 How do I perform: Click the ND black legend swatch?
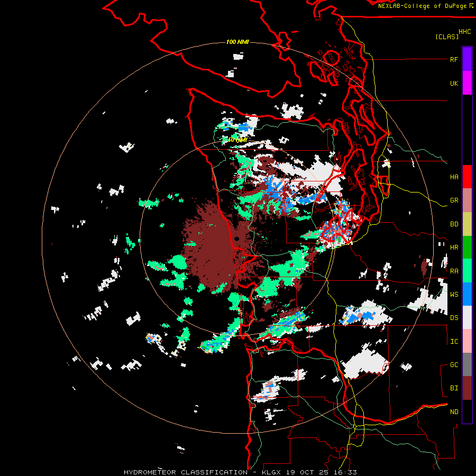pyautogui.click(x=467, y=411)
